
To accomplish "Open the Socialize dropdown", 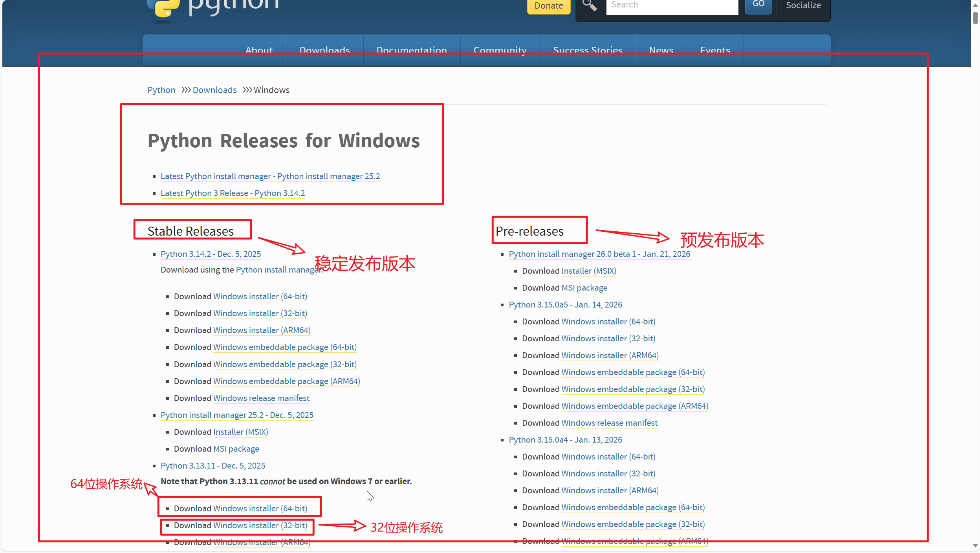I will click(803, 6).
